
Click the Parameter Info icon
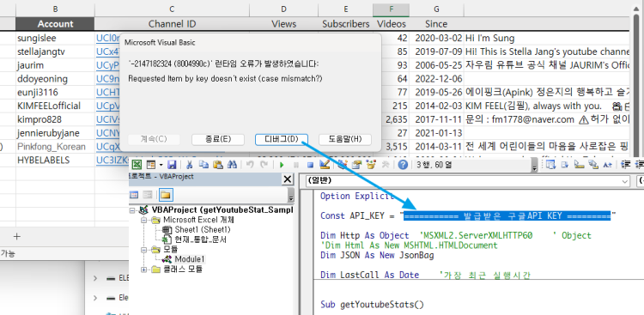tap(593, 165)
